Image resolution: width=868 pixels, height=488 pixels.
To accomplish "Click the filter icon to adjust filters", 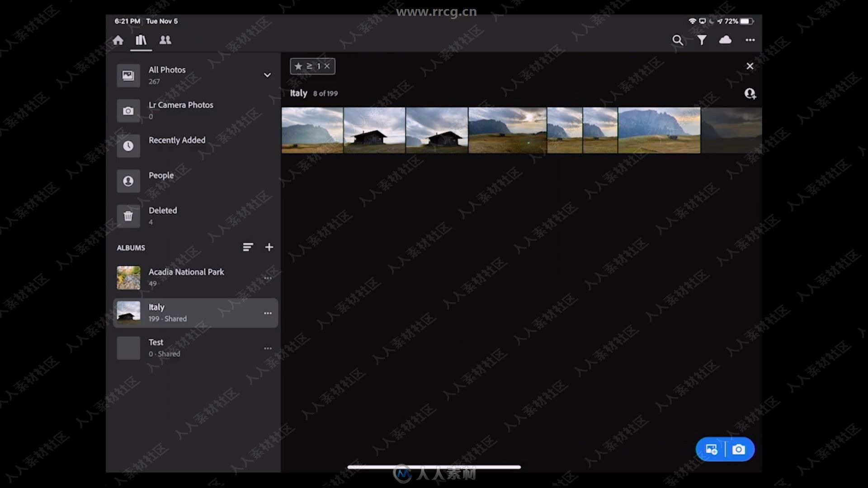I will pos(702,40).
